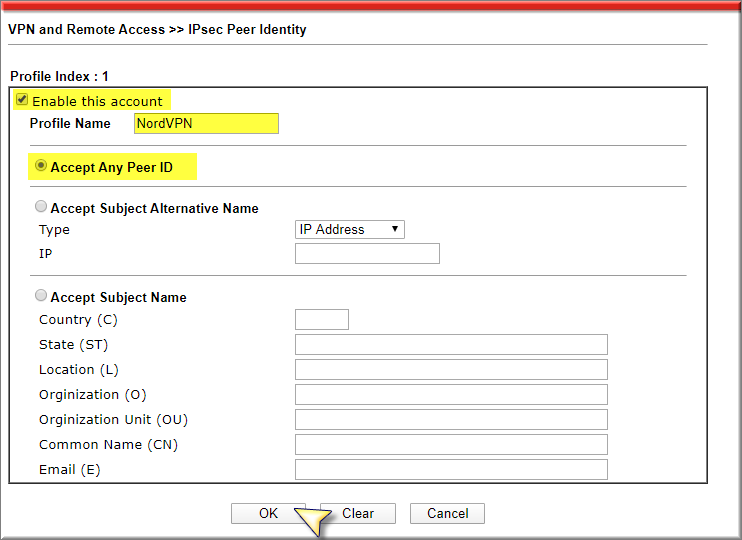The height and width of the screenshot is (540, 742).
Task: Open the Type dropdown showing IP Address
Action: [x=350, y=230]
